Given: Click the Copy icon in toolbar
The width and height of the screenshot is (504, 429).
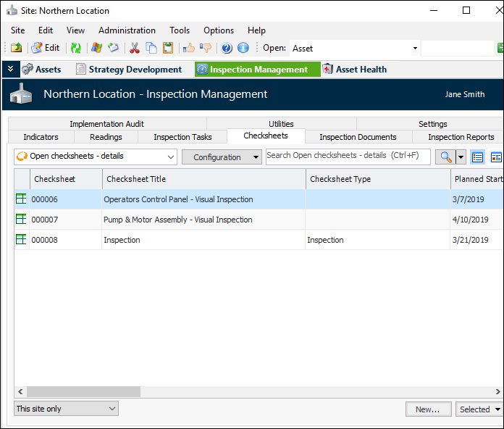Looking at the screenshot, I should coord(151,48).
